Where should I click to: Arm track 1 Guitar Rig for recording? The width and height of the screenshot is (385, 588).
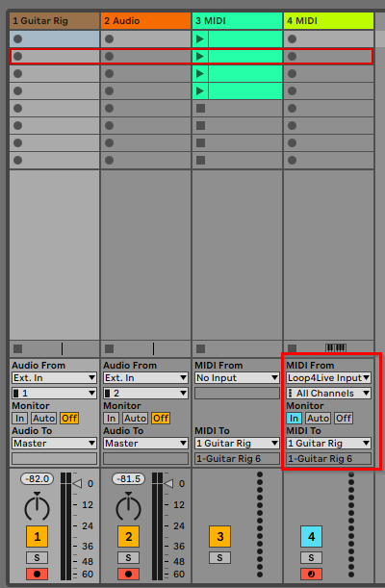coord(37,574)
